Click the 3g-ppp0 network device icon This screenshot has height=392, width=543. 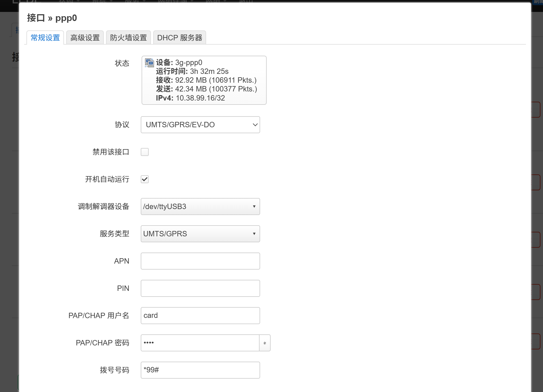(149, 63)
